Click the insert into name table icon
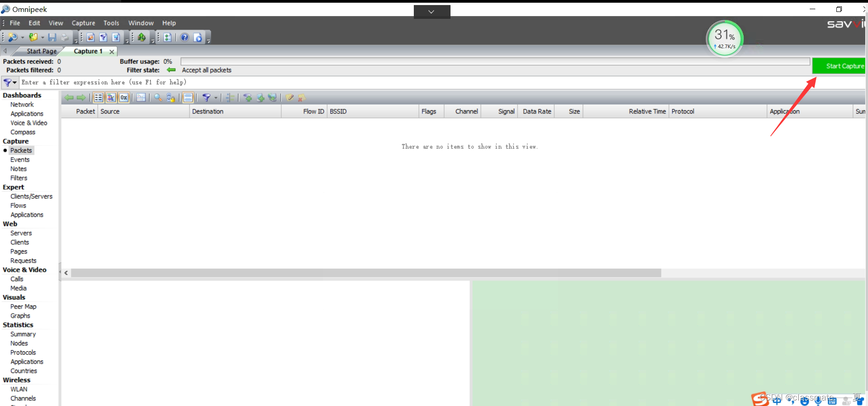Image resolution: width=868 pixels, height=406 pixels. tap(260, 97)
